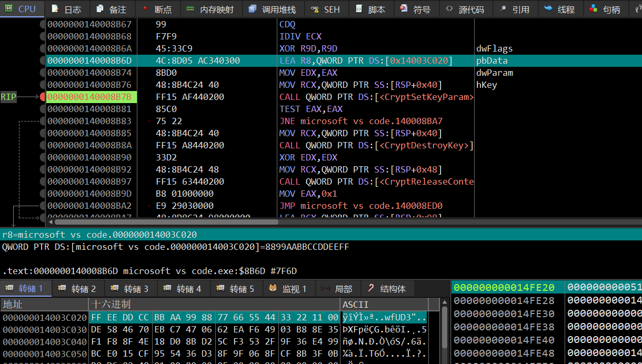Toggle breakpoint dot beside address 0000000140008B6D
This screenshot has width=642, height=364.
pos(43,60)
